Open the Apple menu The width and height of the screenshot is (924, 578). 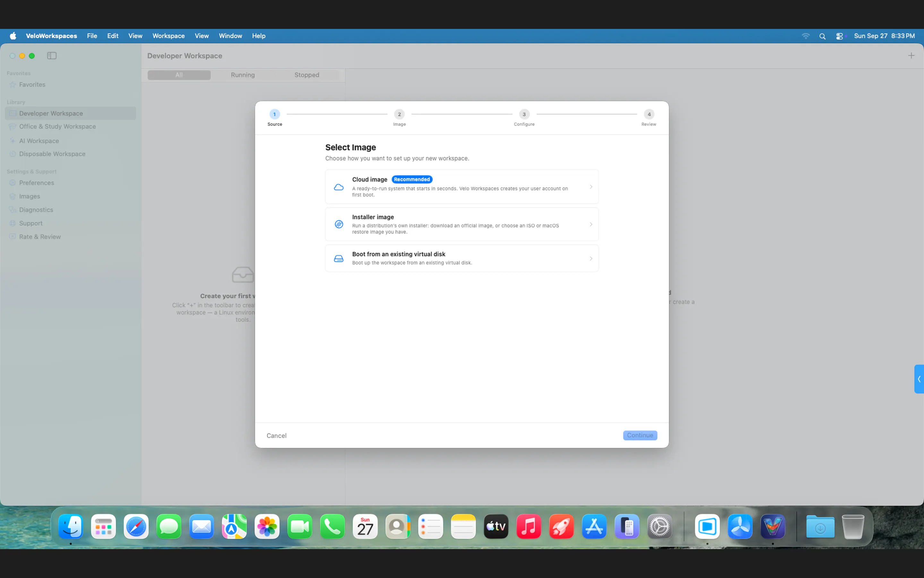click(x=13, y=36)
